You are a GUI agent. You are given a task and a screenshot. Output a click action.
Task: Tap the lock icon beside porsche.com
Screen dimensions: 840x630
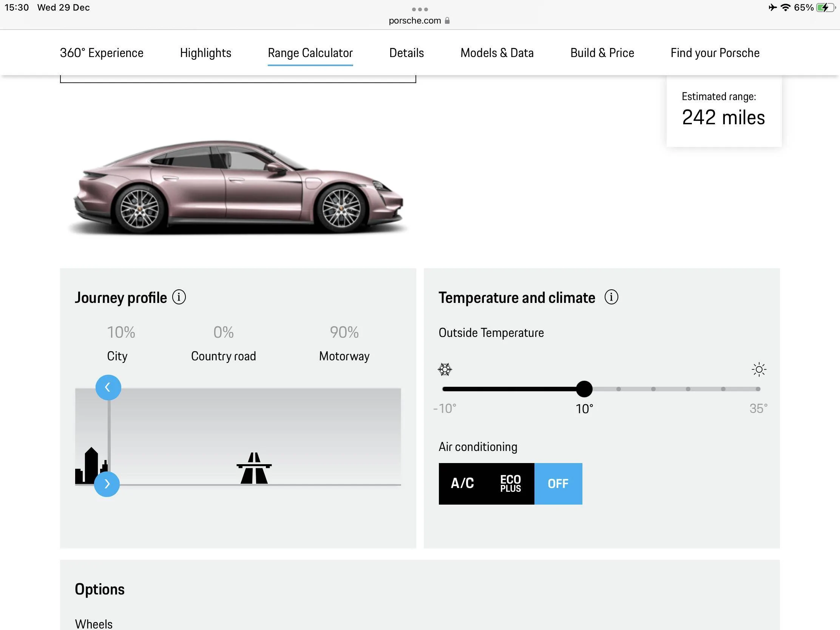click(x=447, y=20)
